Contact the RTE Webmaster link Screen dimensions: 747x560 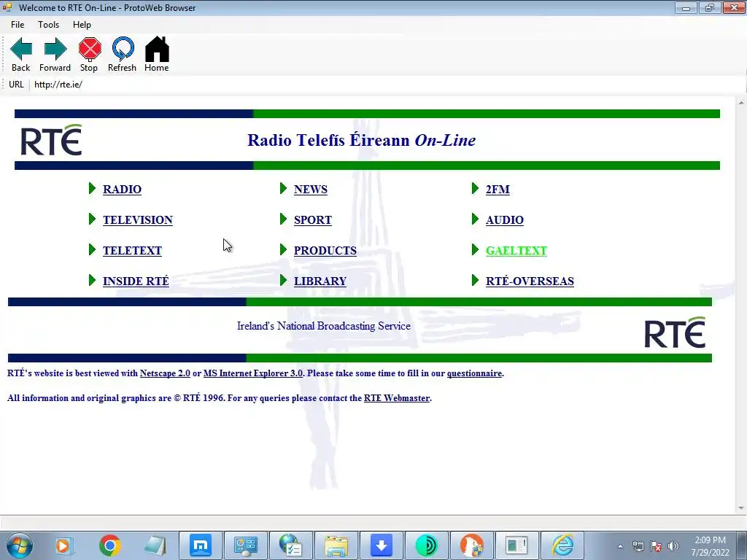tap(397, 398)
